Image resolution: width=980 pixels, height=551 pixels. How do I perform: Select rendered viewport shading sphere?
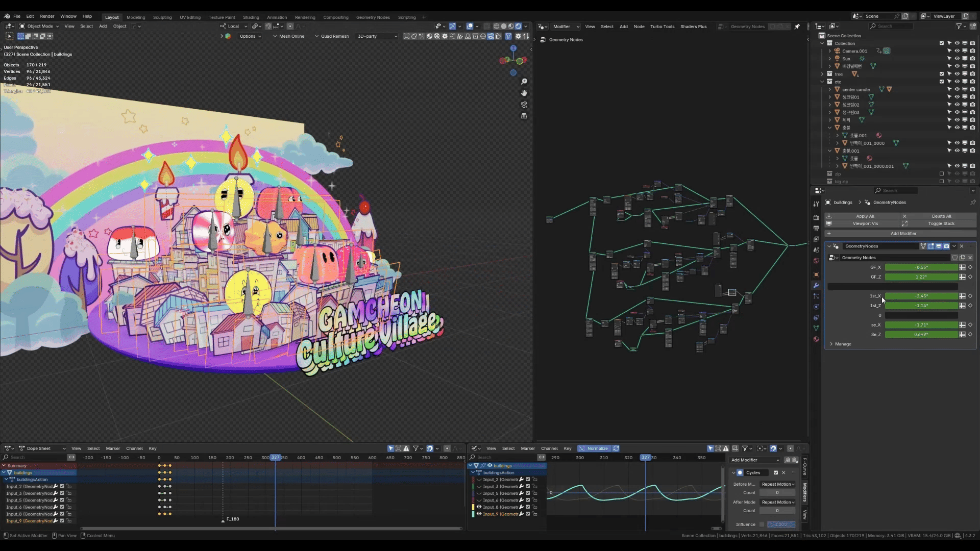518,27
